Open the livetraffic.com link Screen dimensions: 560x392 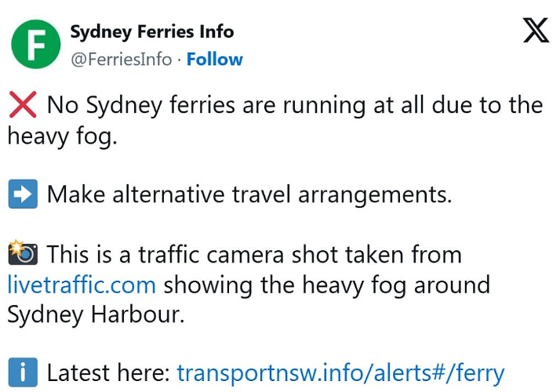pos(82,285)
